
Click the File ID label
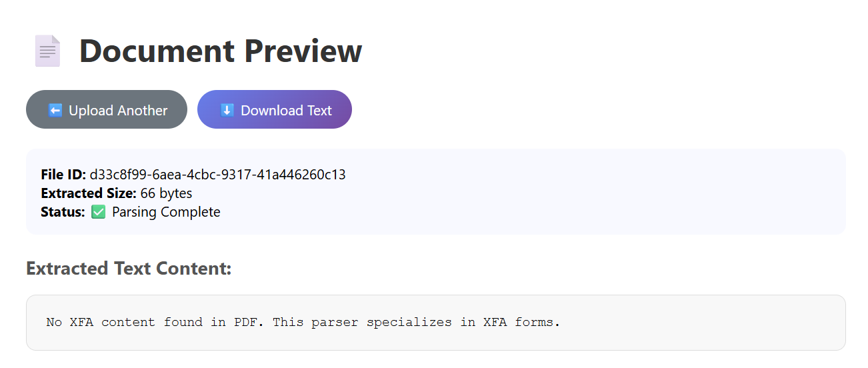tap(63, 175)
